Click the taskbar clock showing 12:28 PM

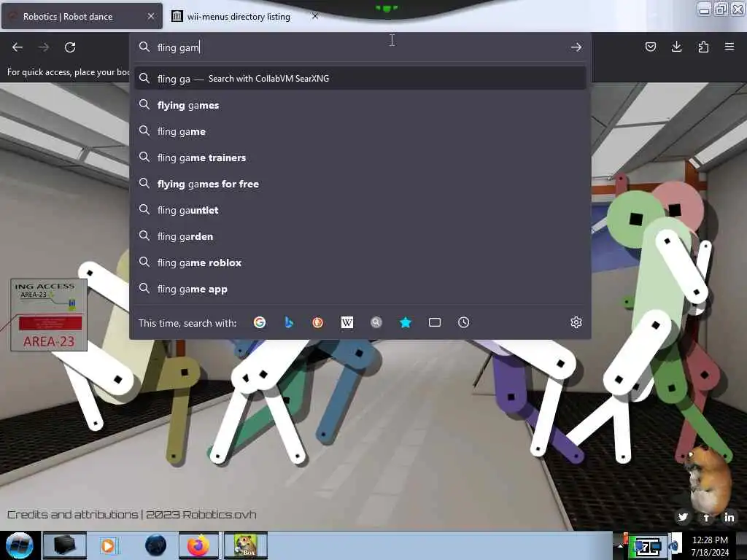(710, 545)
